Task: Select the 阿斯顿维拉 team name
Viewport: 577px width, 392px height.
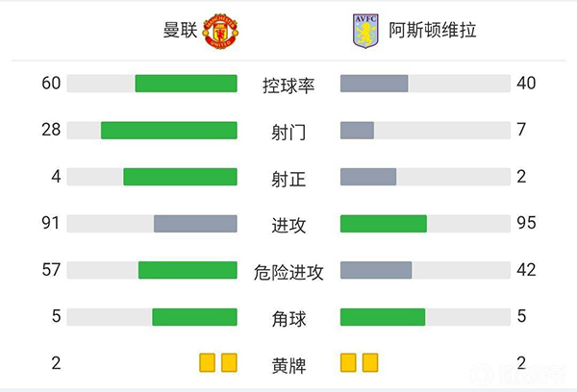Action: tap(432, 30)
